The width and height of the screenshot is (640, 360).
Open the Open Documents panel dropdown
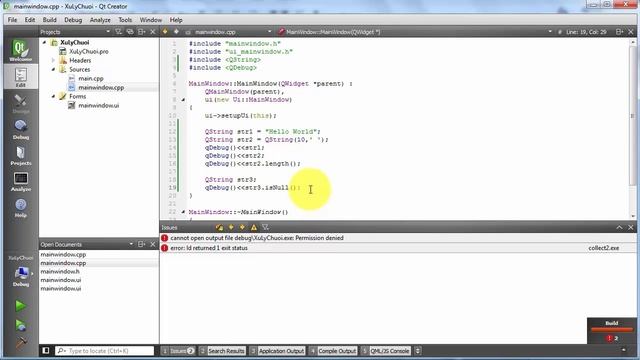click(131, 244)
